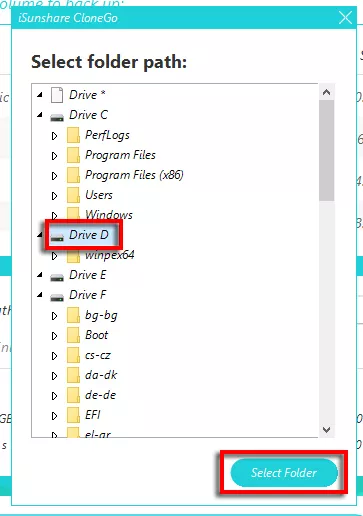Click the Select Folder button

[x=284, y=472]
